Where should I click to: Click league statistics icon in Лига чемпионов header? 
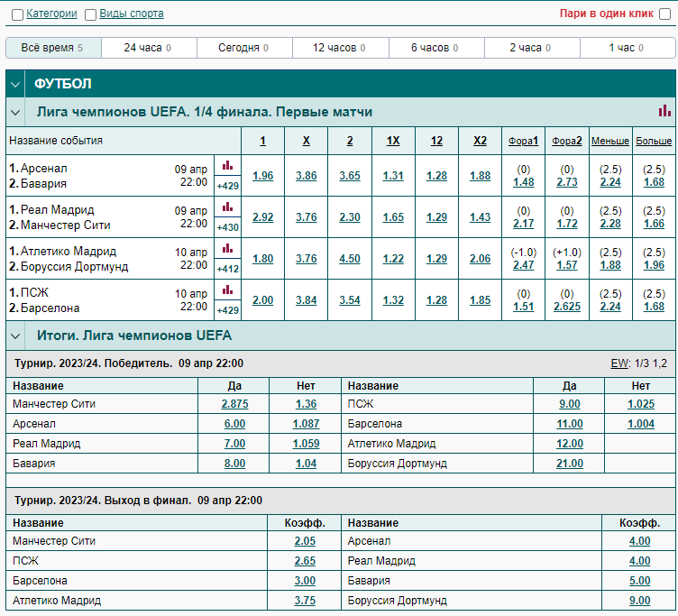(x=664, y=111)
